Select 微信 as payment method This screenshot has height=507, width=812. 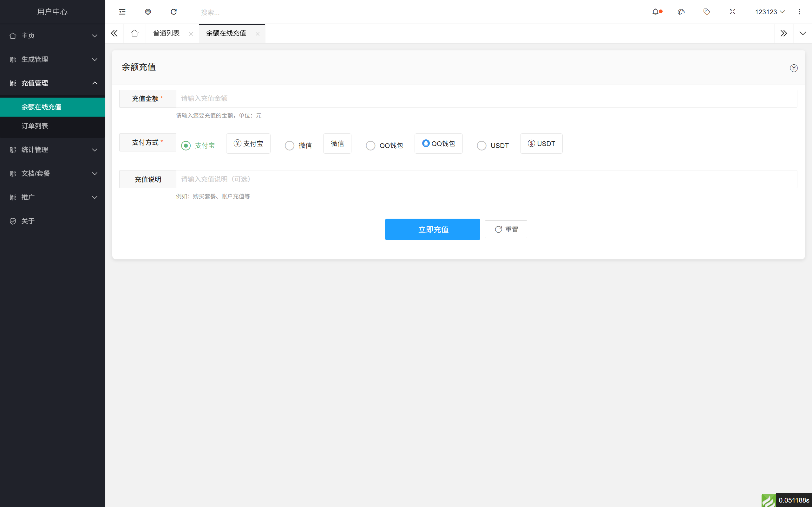289,145
